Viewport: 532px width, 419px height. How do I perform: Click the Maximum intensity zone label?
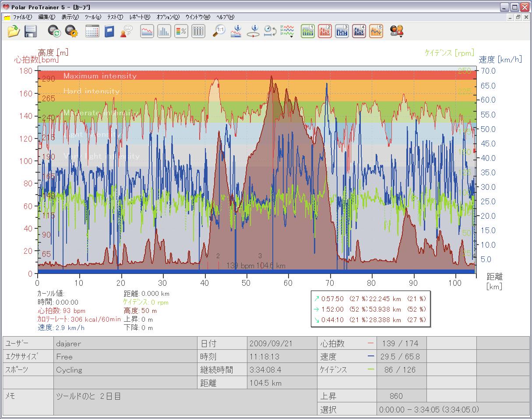pyautogui.click(x=100, y=76)
